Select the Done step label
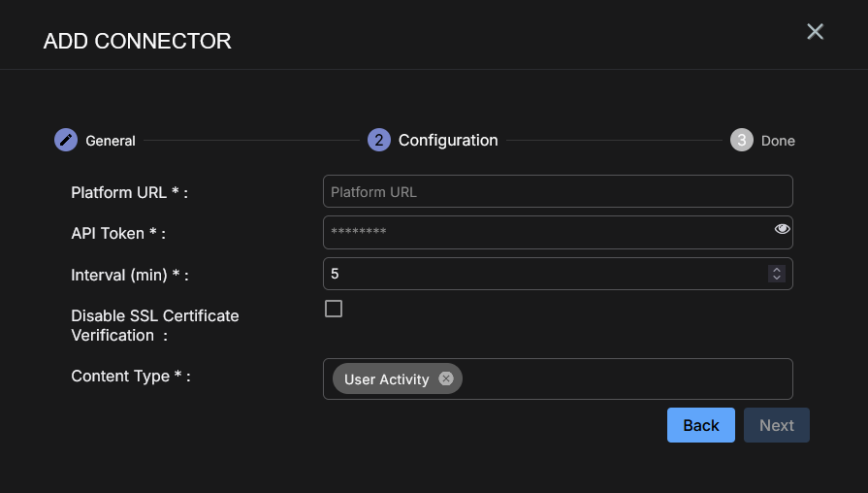 coord(778,141)
